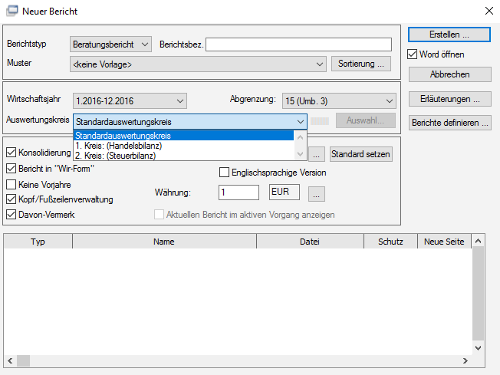The width and height of the screenshot is (500, 375).
Task: Click the dropdown list's up arrow
Action: tap(300, 137)
